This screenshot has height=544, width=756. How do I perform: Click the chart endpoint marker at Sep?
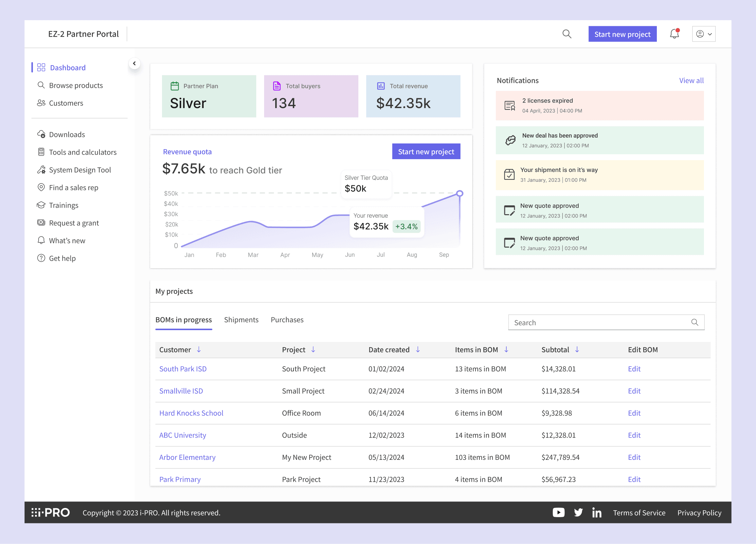[x=460, y=194]
